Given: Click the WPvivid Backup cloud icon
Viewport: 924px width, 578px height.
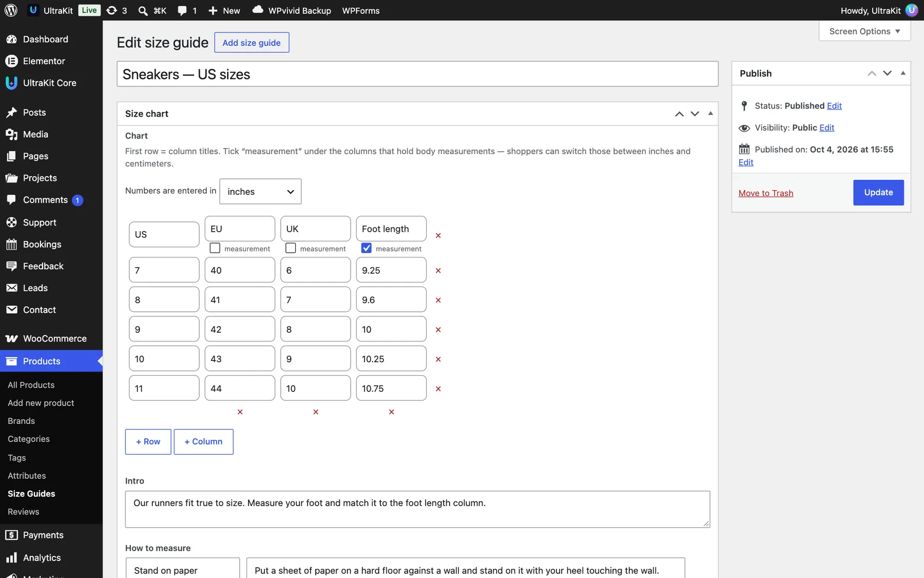Looking at the screenshot, I should [258, 10].
